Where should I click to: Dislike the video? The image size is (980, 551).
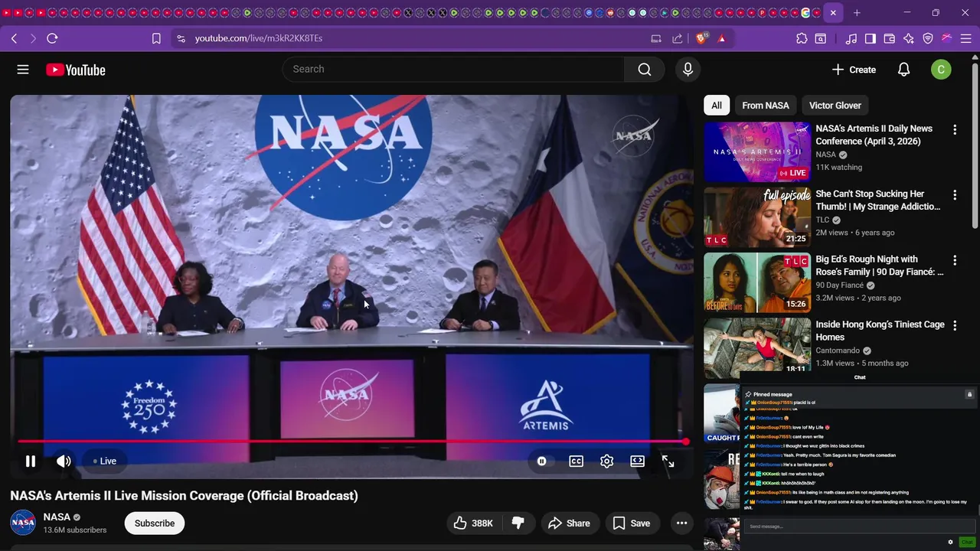tap(518, 523)
